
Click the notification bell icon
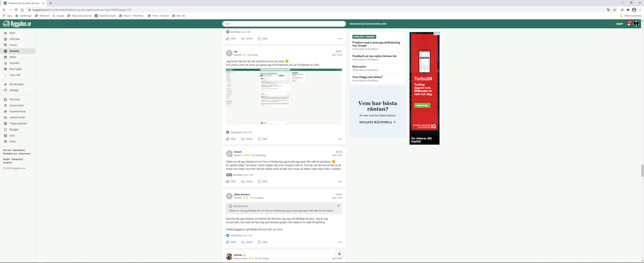click(629, 24)
